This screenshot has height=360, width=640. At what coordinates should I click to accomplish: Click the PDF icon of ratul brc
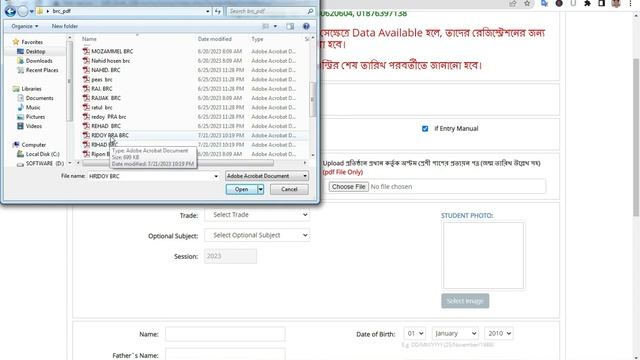86,107
